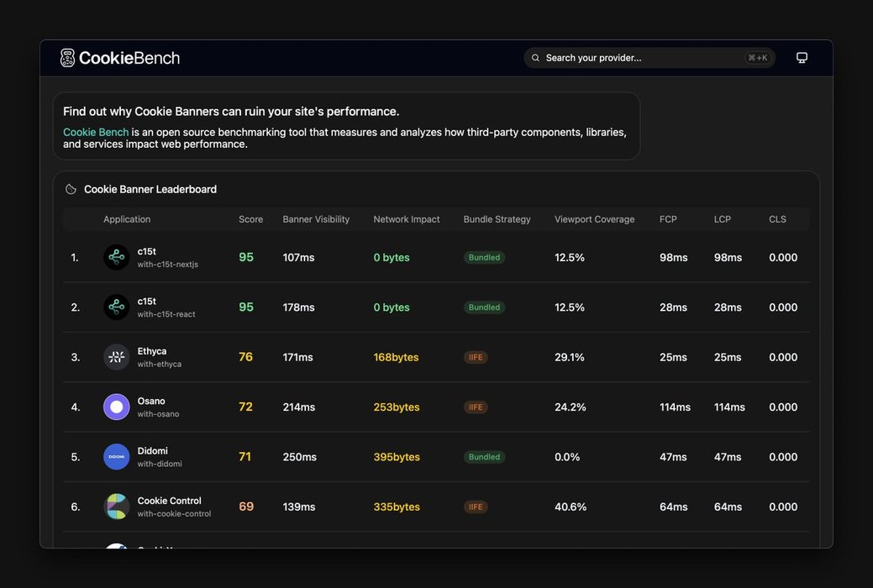
Task: Focus the Search your provider field
Action: click(649, 58)
